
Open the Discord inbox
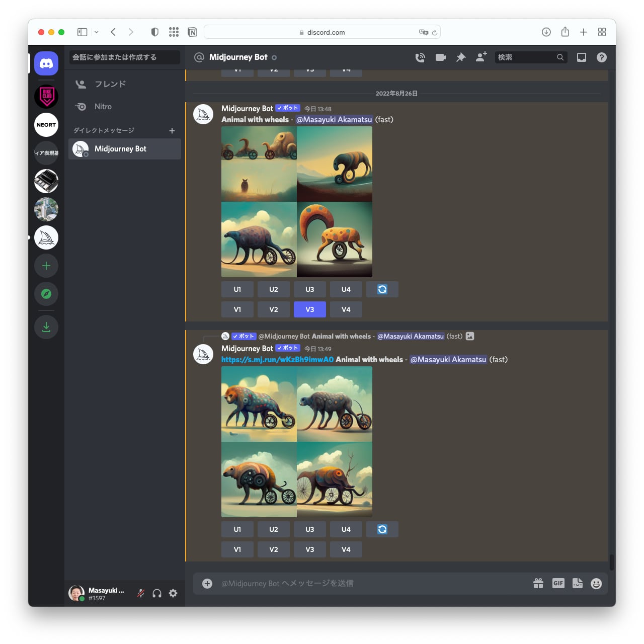(582, 57)
